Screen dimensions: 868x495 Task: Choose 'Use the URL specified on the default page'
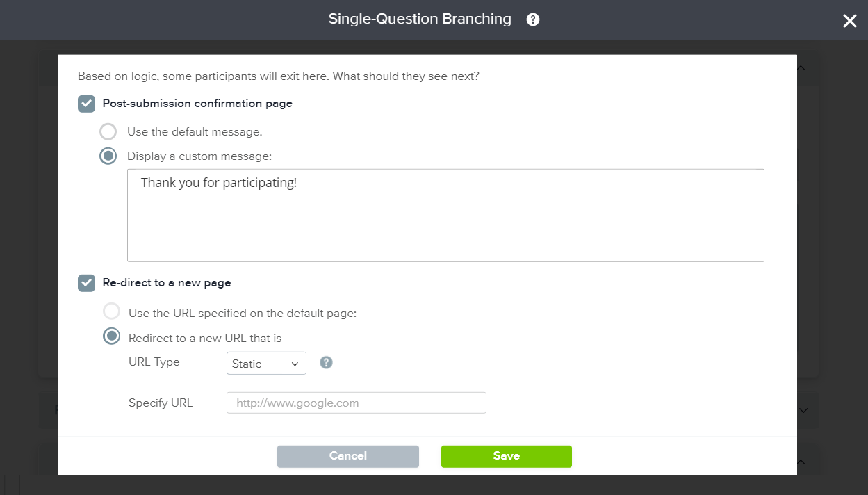pos(111,311)
